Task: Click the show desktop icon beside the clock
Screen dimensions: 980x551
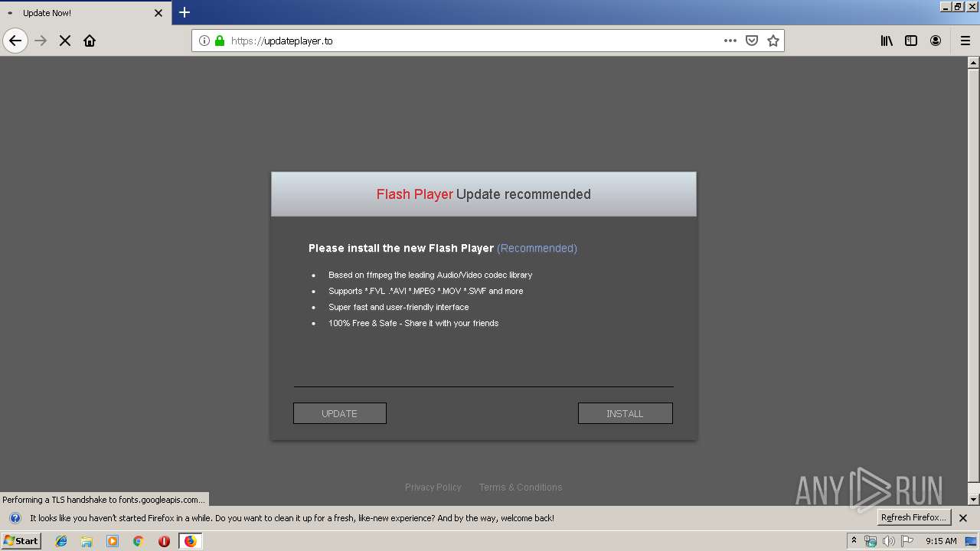Action: tap(971, 541)
